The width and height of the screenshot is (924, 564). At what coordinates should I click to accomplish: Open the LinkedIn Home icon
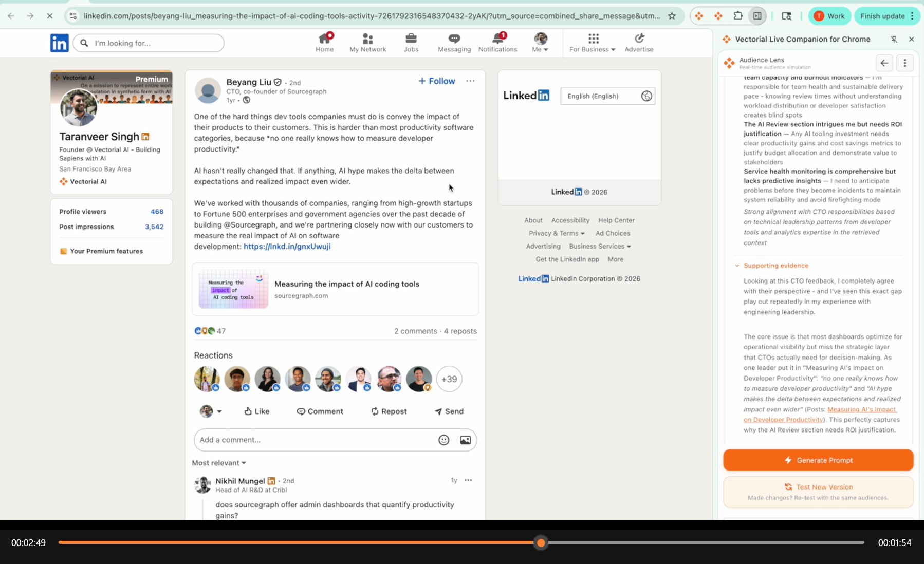(x=324, y=43)
